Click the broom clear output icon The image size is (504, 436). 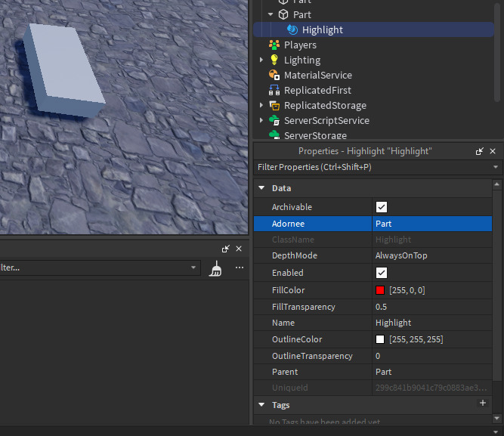point(215,268)
